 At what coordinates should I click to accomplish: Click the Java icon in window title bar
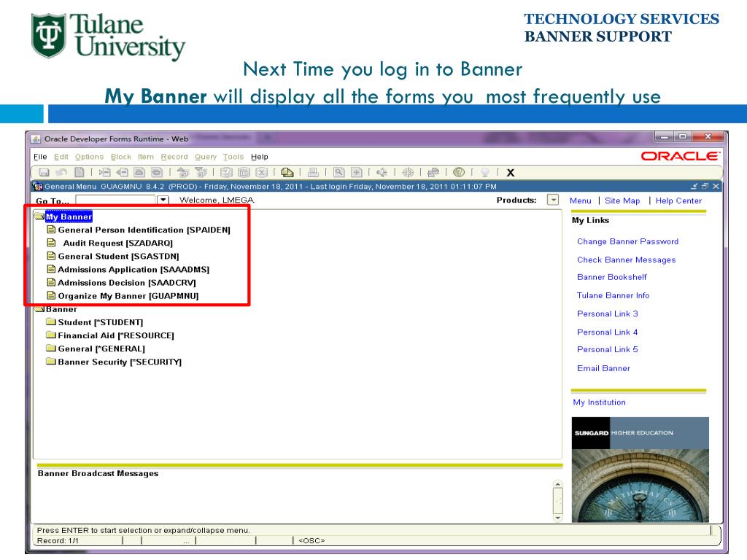(36, 139)
